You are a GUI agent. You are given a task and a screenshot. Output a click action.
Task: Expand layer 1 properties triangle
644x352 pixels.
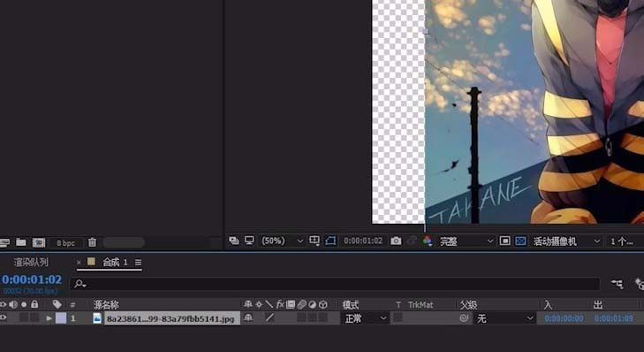tap(49, 318)
